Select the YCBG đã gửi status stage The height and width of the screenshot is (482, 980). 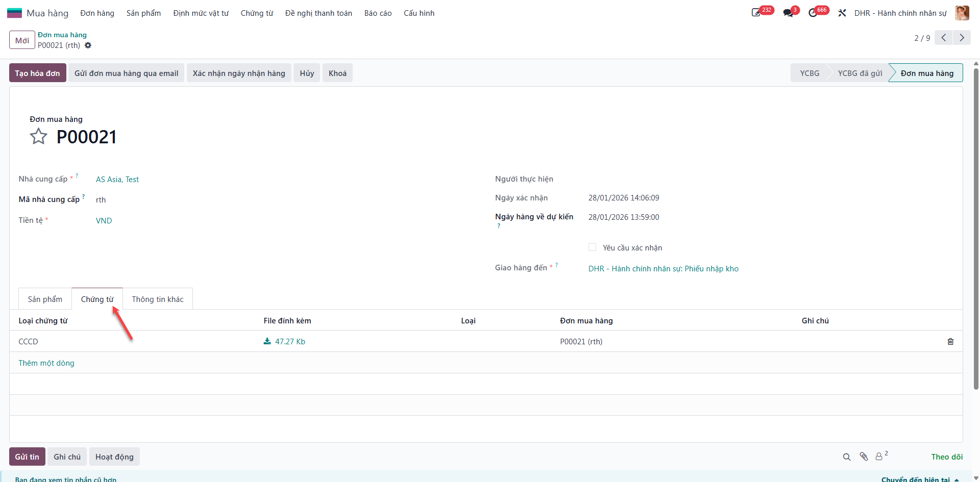click(x=860, y=73)
